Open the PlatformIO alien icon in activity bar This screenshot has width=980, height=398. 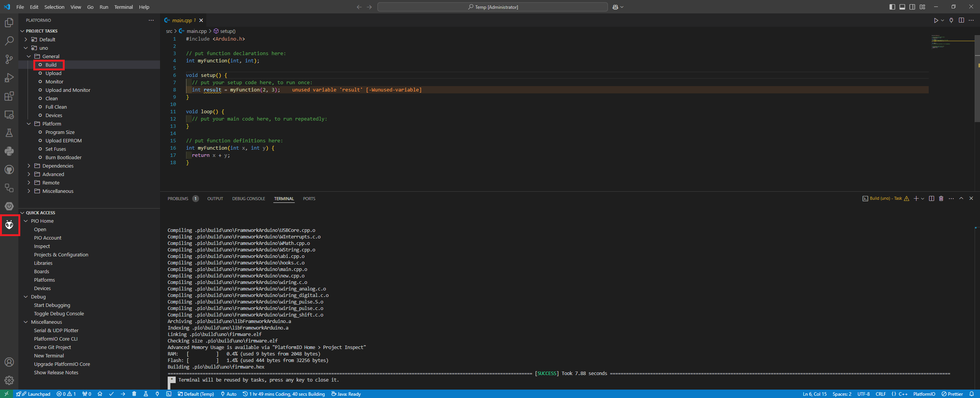(9, 225)
